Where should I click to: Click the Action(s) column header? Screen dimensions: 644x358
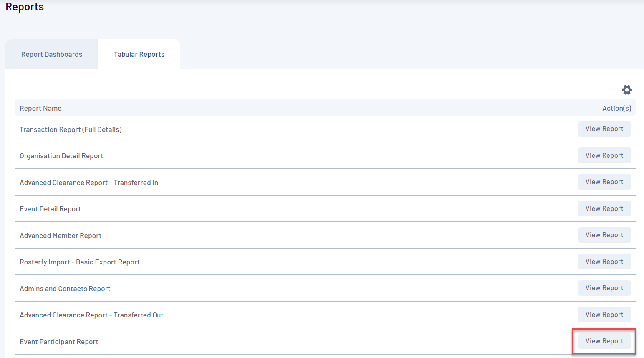point(616,108)
